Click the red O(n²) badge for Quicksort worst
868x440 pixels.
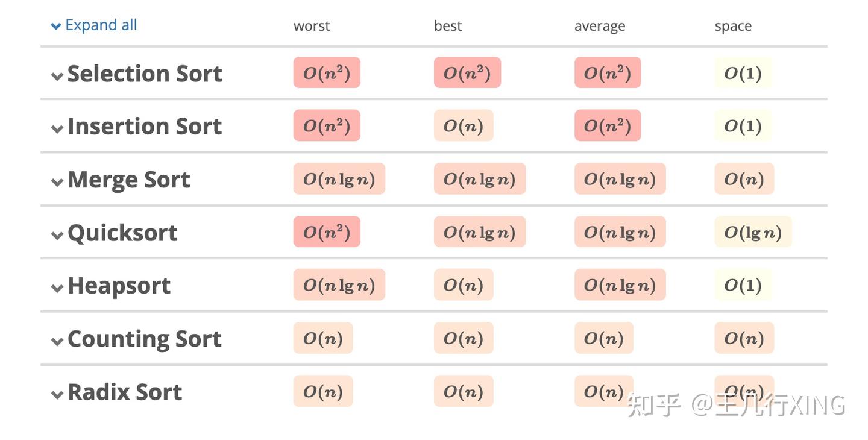point(326,231)
